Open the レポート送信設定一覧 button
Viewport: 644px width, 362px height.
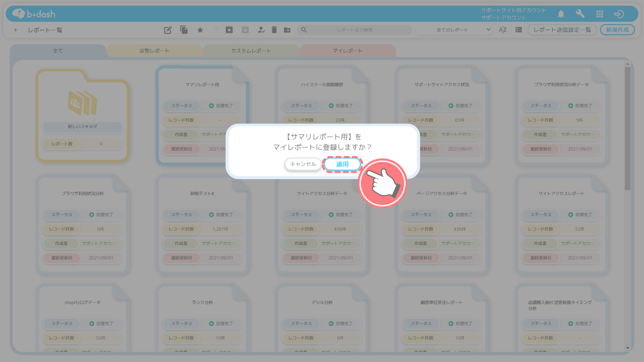562,30
